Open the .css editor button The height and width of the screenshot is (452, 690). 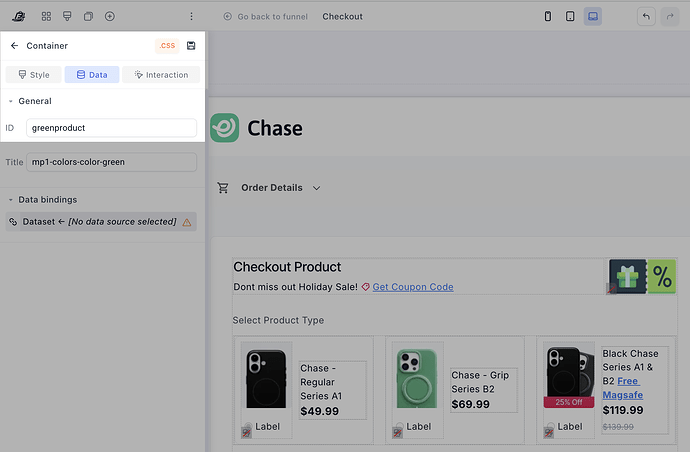click(167, 46)
